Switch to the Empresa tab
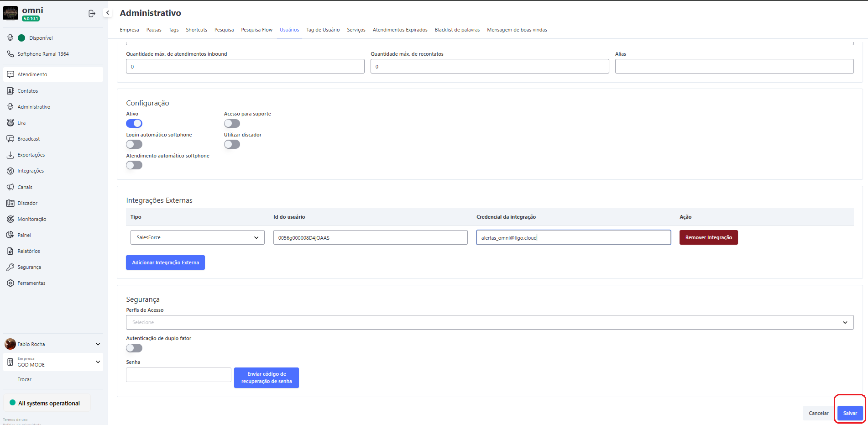This screenshot has width=868, height=425. coord(129,30)
